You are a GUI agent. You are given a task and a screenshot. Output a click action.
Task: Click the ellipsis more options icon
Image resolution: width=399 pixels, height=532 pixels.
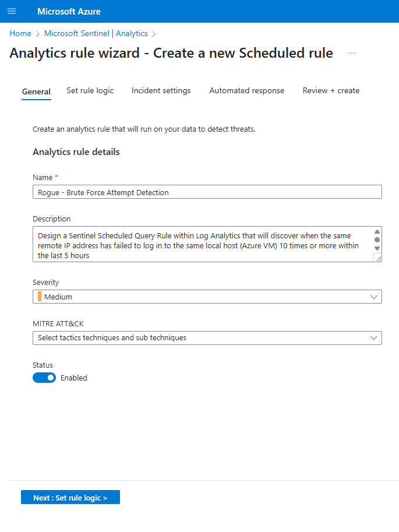pos(352,53)
